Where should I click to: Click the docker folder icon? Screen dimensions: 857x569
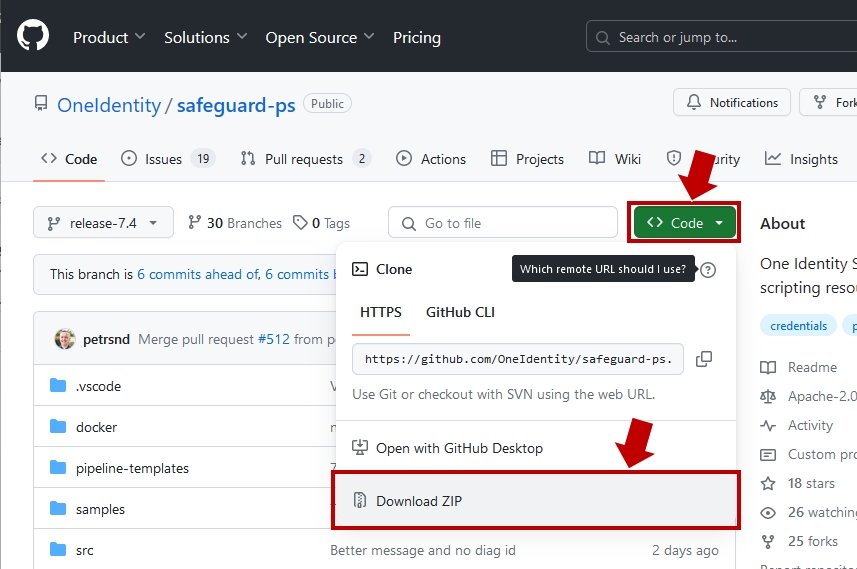pyautogui.click(x=58, y=426)
